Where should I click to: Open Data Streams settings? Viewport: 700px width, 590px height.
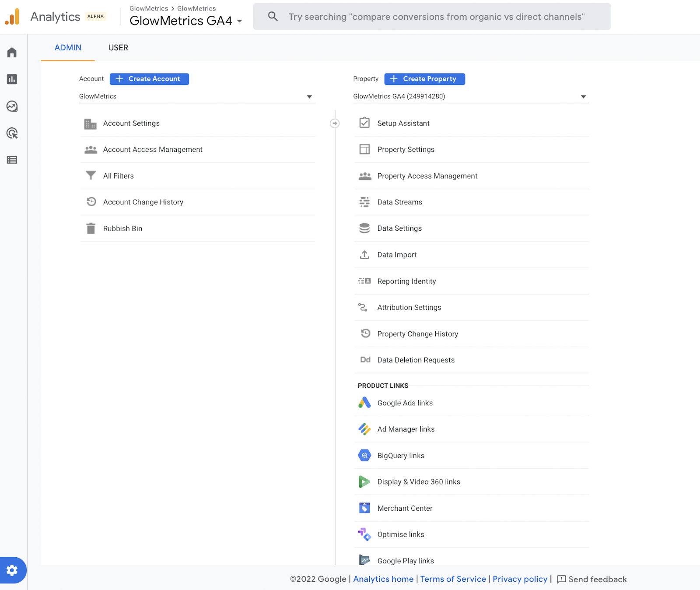point(399,202)
